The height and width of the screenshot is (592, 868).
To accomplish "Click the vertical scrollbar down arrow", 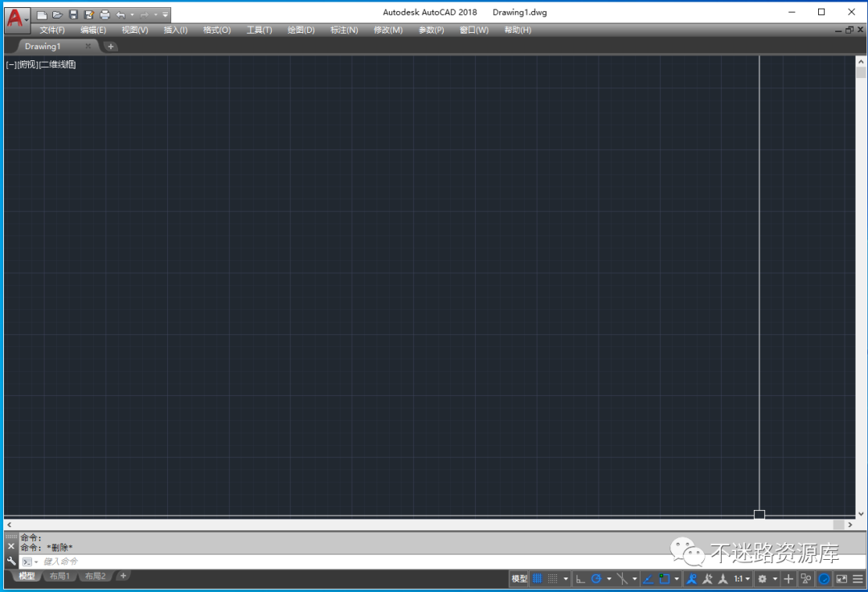I will [861, 514].
